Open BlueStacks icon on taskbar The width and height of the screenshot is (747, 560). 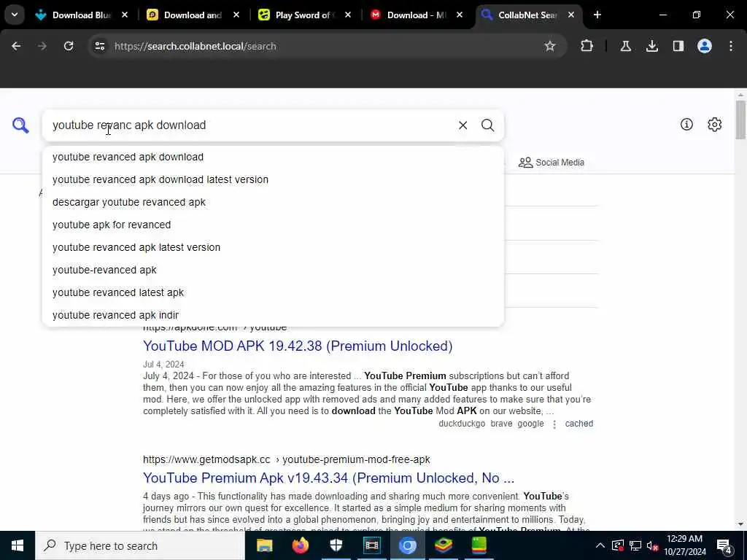[443, 545]
